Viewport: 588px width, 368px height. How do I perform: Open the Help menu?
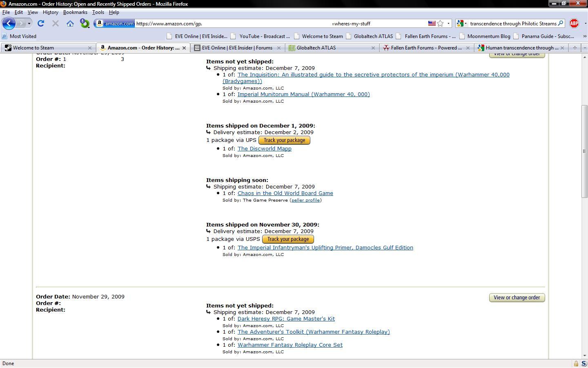(x=114, y=12)
